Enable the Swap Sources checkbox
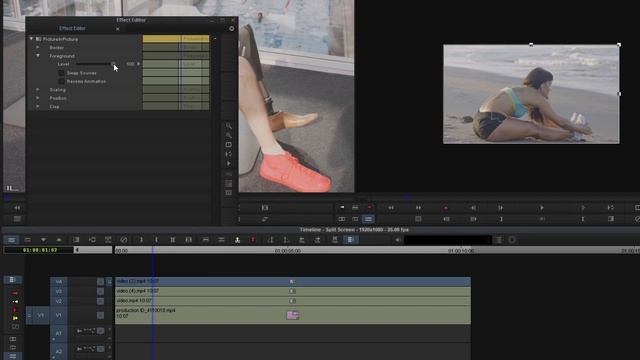Image resolution: width=640 pixels, height=360 pixels. pos(61,73)
